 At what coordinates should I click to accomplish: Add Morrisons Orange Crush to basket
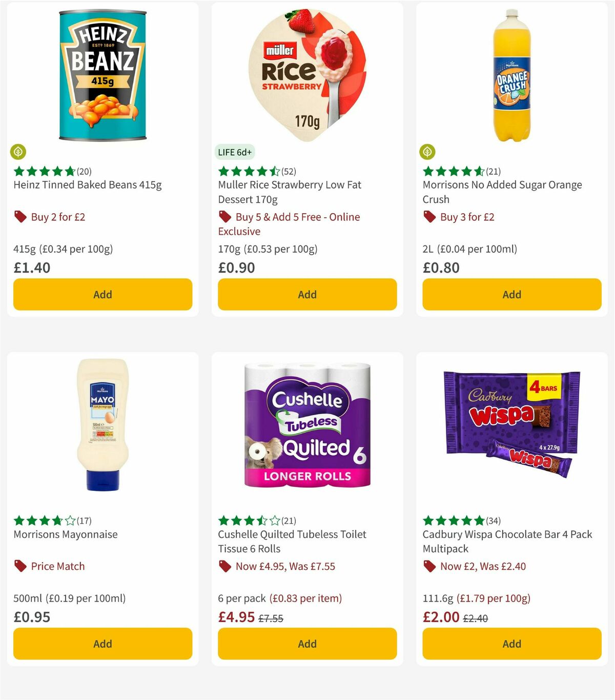(511, 295)
